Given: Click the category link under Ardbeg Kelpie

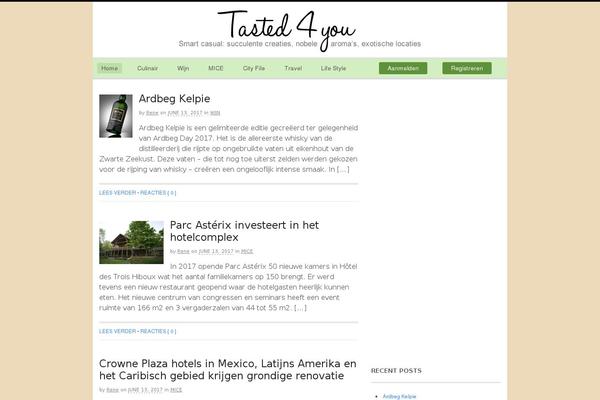Looking at the screenshot, I should pyautogui.click(x=215, y=113).
